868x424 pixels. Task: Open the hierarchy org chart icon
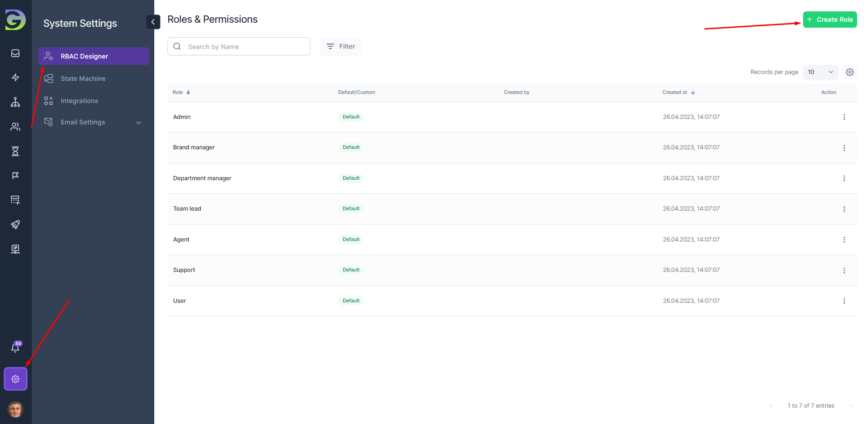click(15, 102)
